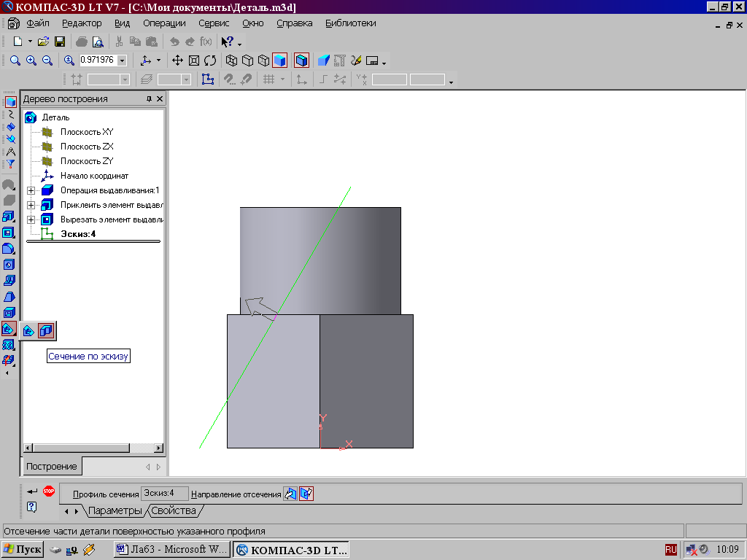747x560 pixels.
Task: Activate the Pan (move view) tool
Action: coord(177,61)
